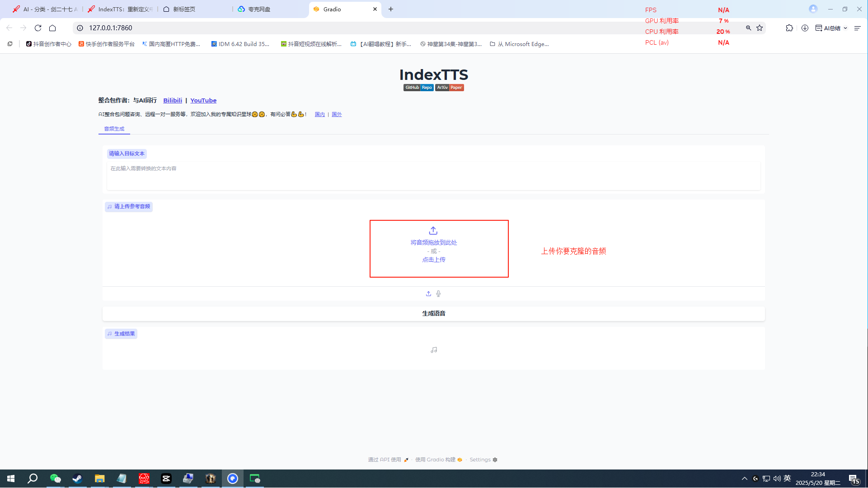Show hidden system tray icons
The width and height of the screenshot is (868, 488).
[x=745, y=479]
